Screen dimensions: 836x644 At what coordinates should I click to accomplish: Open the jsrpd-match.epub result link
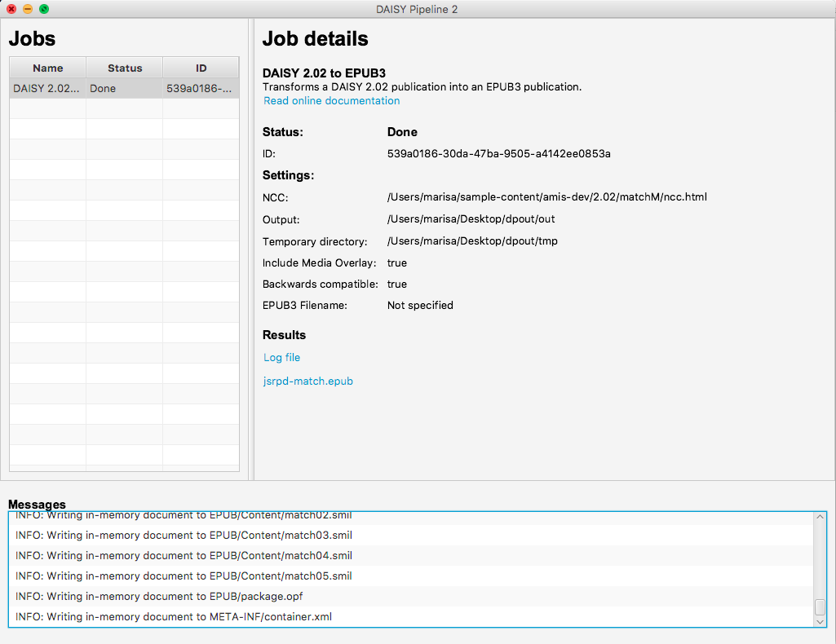pyautogui.click(x=307, y=381)
